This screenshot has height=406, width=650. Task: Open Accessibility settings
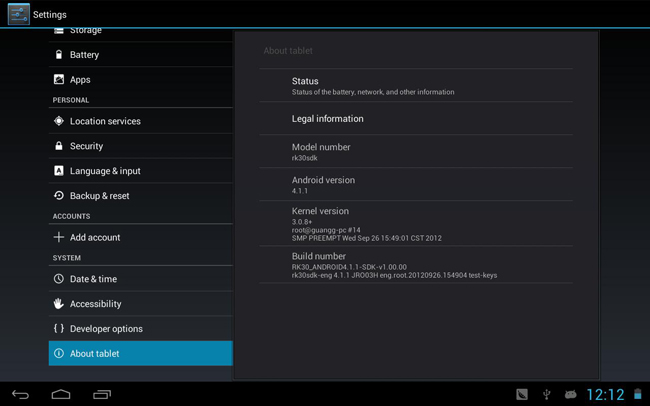141,303
